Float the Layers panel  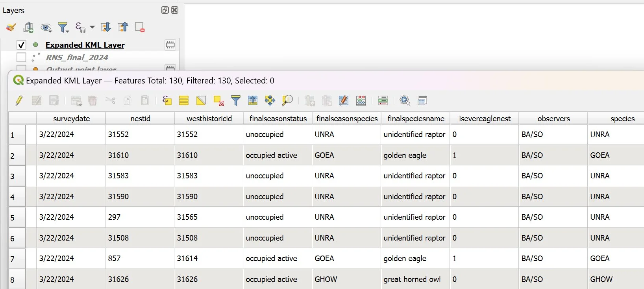coord(165,10)
